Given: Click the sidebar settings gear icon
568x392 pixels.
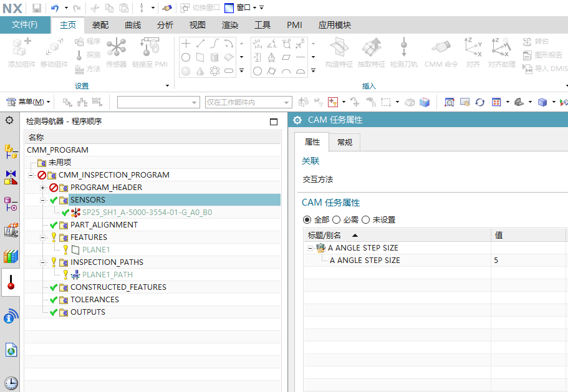Looking at the screenshot, I should (9, 120).
